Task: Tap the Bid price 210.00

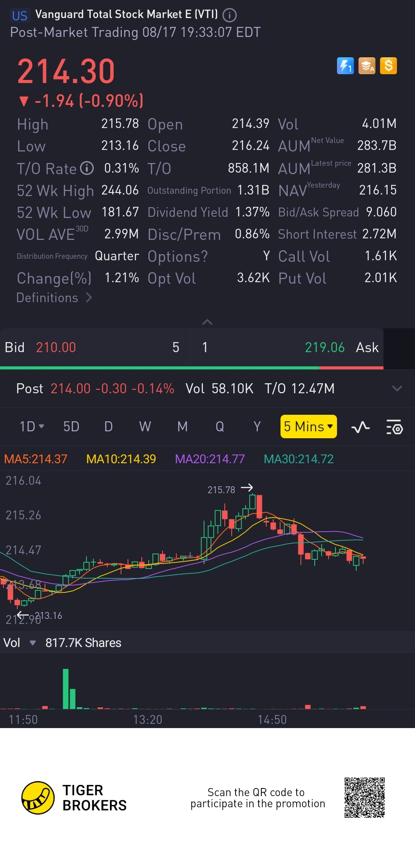Action: pyautogui.click(x=56, y=348)
